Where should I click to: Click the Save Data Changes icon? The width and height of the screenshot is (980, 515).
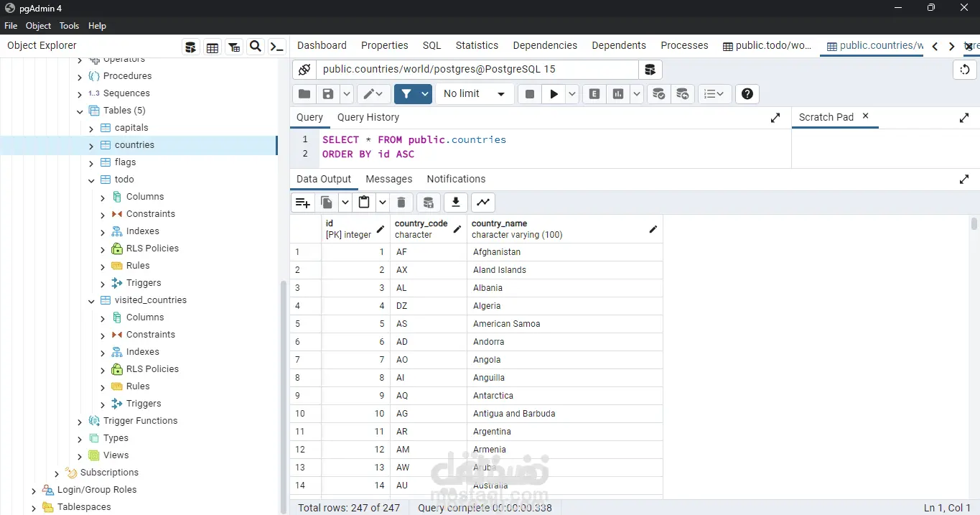click(429, 203)
